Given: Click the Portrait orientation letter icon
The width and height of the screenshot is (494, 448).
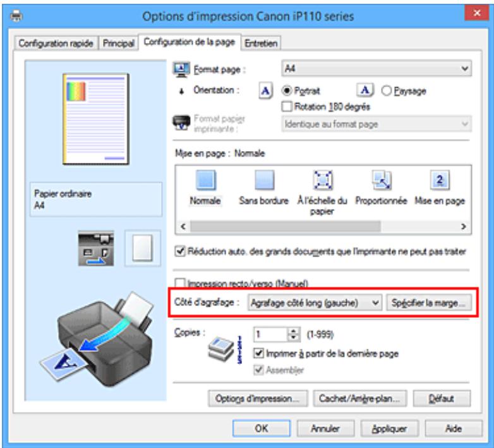Looking at the screenshot, I should point(265,91).
